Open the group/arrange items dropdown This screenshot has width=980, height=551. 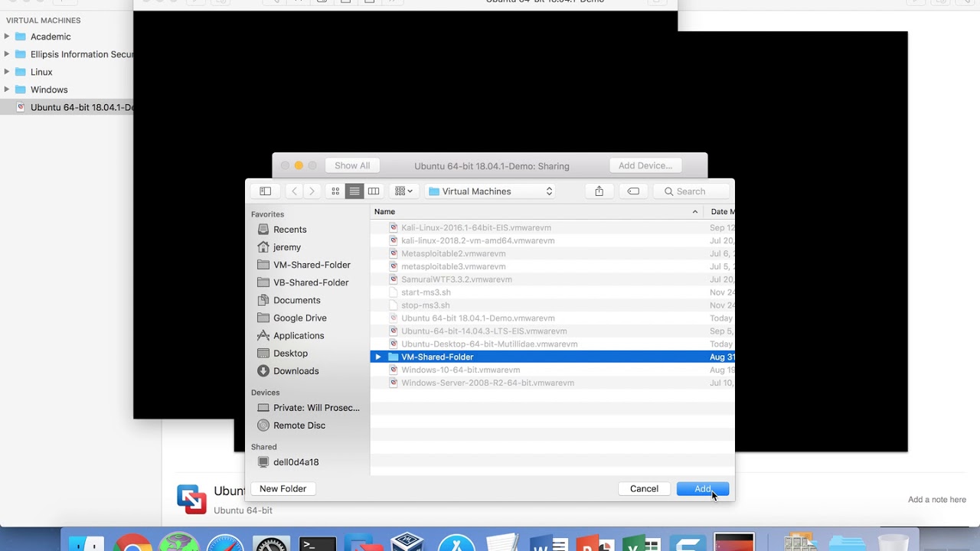coord(403,191)
